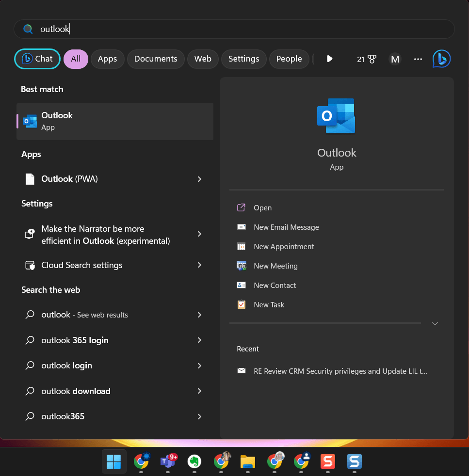Switch to the Settings search filter

point(243,59)
